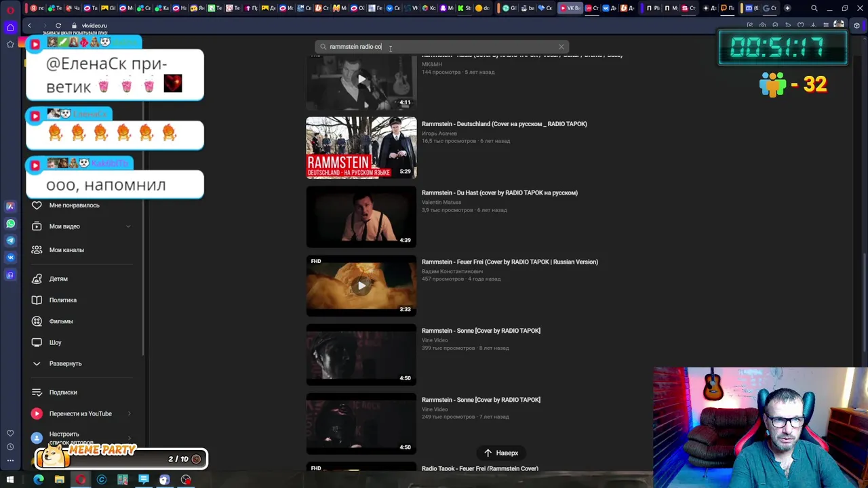
Task: Open Rammstein - Deutschland Cover на русском title
Action: pyautogui.click(x=505, y=124)
